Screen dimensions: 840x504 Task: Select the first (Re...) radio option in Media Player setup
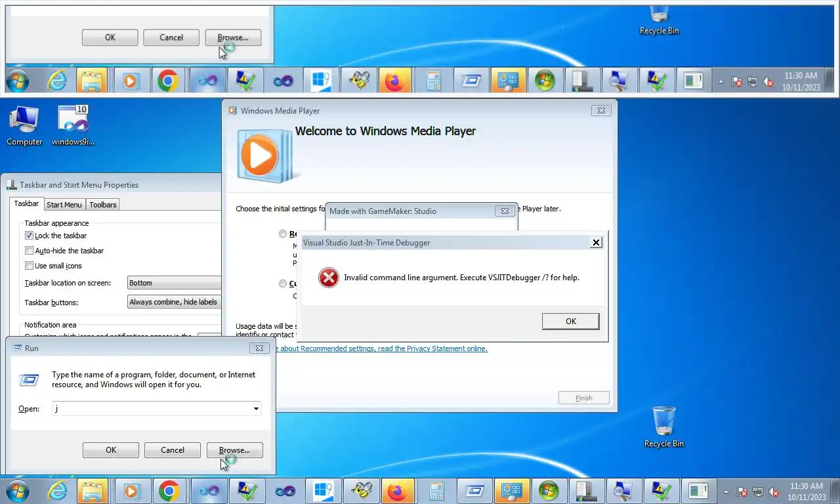pyautogui.click(x=283, y=234)
